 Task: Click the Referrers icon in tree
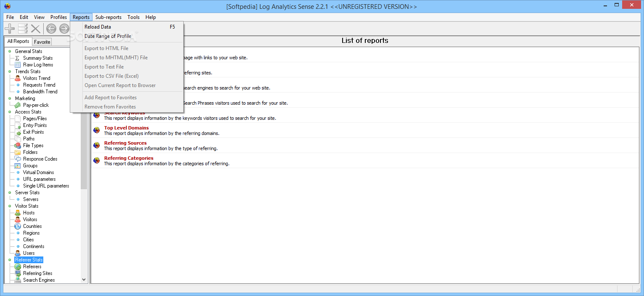18,267
